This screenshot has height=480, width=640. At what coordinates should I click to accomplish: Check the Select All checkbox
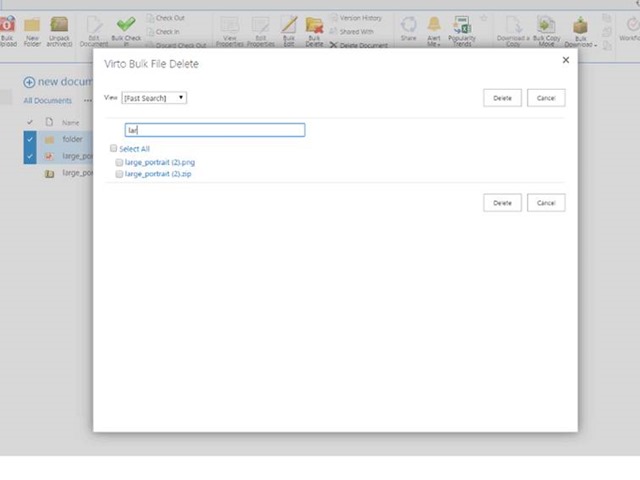114,149
